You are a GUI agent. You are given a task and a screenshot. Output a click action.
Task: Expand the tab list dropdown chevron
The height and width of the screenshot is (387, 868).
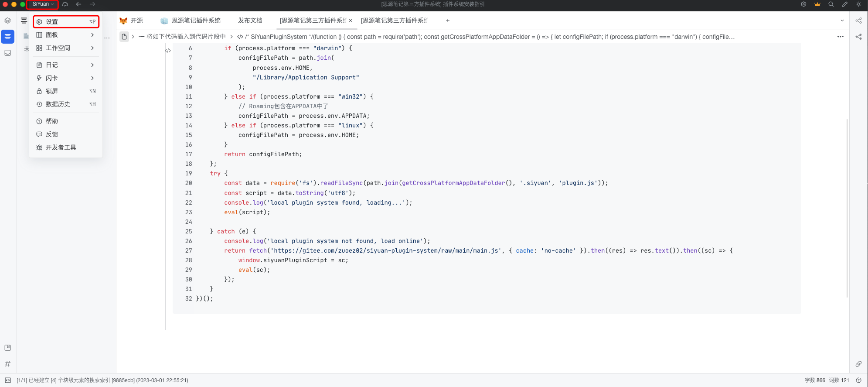pos(842,21)
